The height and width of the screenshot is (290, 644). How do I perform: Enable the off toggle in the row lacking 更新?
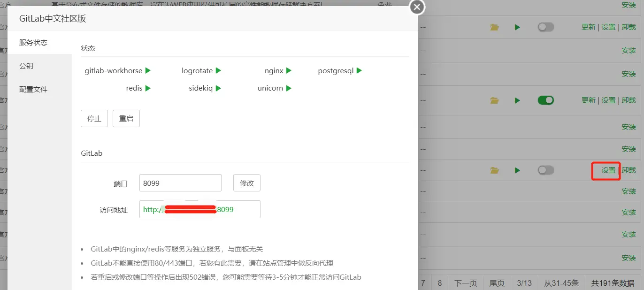point(545,170)
